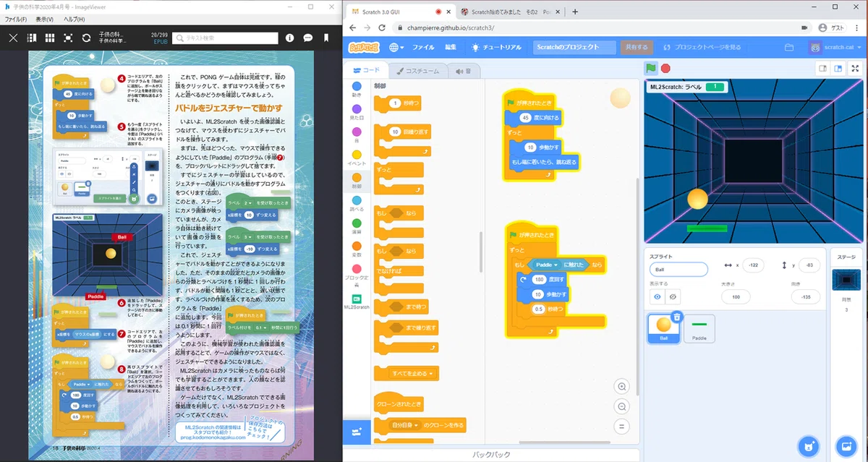Select the 調べる sensing category
The image size is (868, 462).
click(357, 203)
